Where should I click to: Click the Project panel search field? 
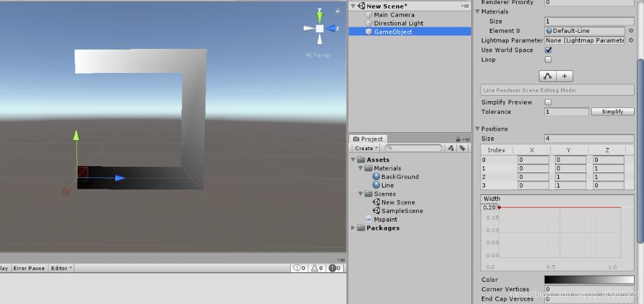[x=414, y=148]
